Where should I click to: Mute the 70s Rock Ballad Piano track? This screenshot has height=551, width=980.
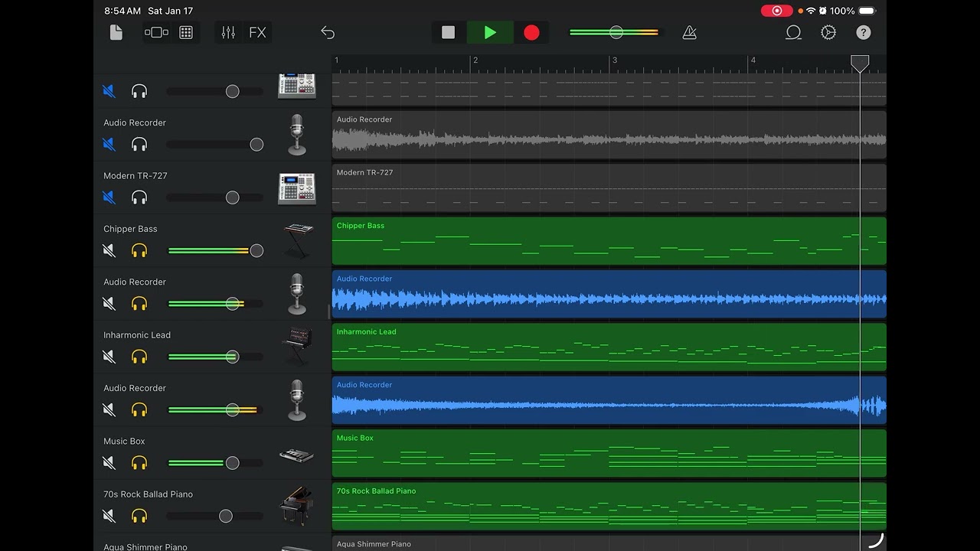pos(109,516)
